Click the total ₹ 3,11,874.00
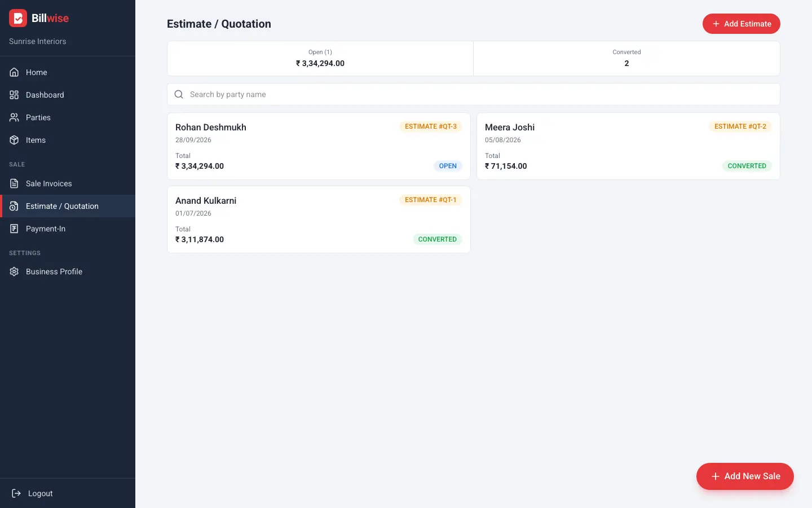Image resolution: width=812 pixels, height=508 pixels. pos(200,239)
